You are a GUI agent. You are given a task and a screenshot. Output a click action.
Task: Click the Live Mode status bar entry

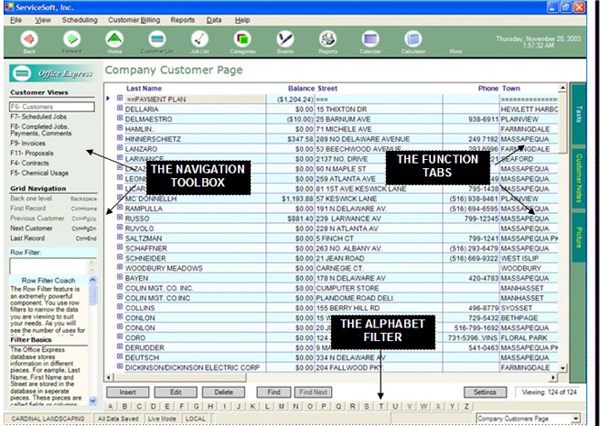coord(162,419)
